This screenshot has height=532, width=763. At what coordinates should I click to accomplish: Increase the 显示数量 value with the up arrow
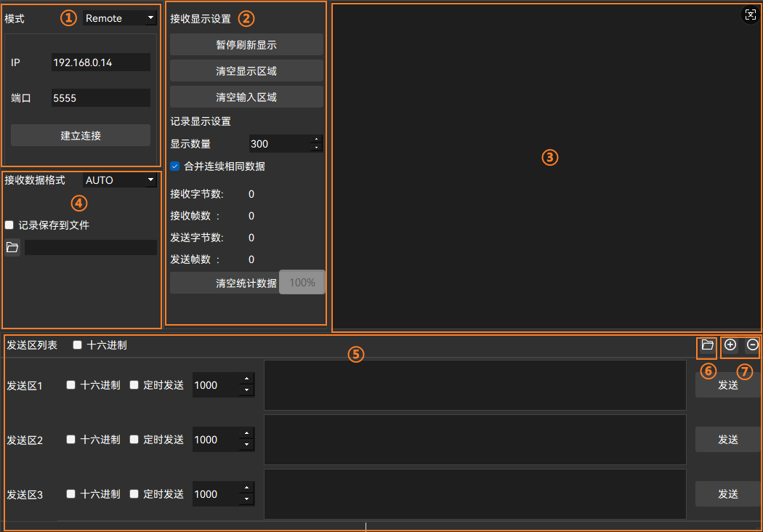tap(315, 140)
